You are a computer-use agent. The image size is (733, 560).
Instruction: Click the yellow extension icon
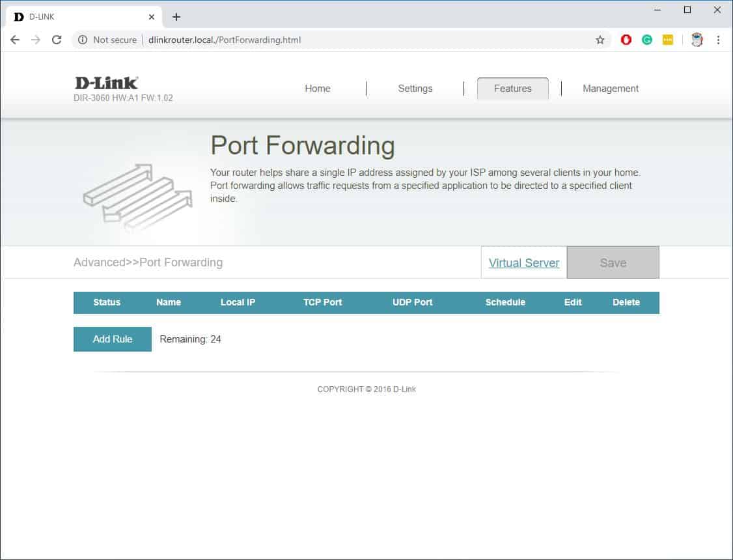click(x=668, y=40)
